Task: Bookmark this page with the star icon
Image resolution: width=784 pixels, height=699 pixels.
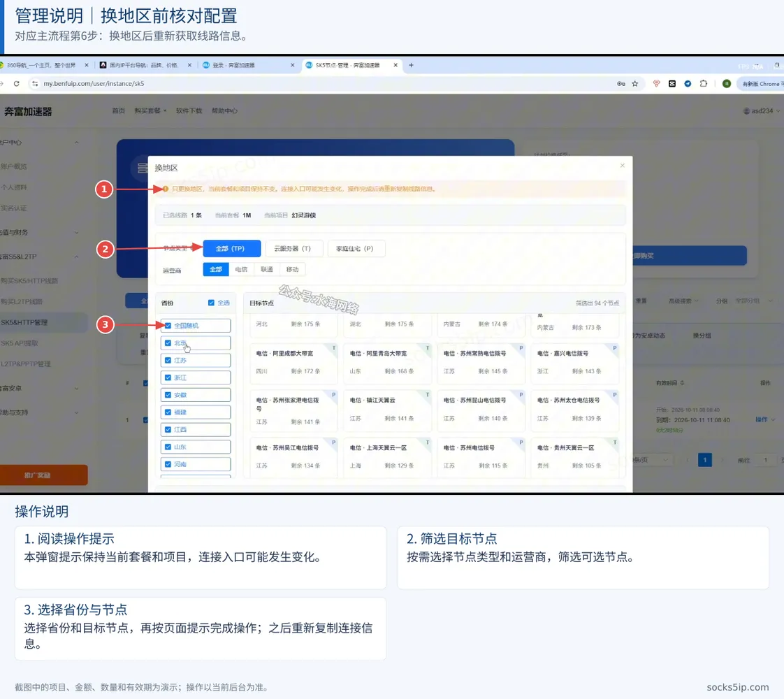Action: point(635,83)
